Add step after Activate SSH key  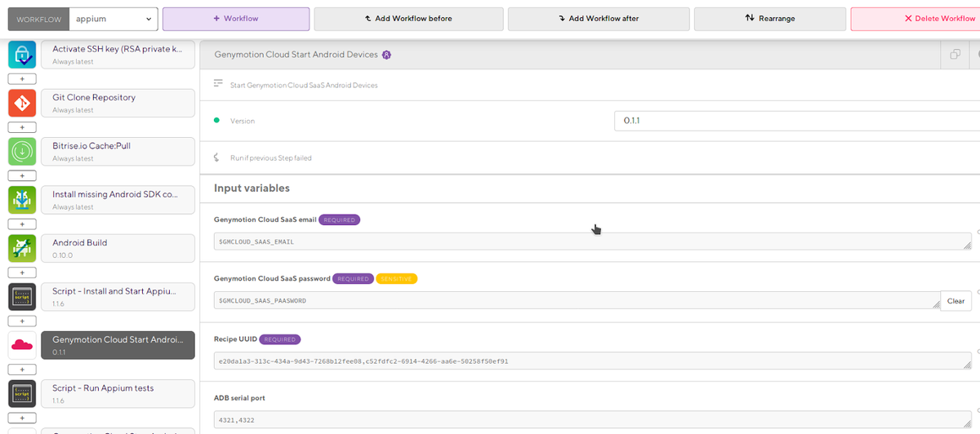22,79
